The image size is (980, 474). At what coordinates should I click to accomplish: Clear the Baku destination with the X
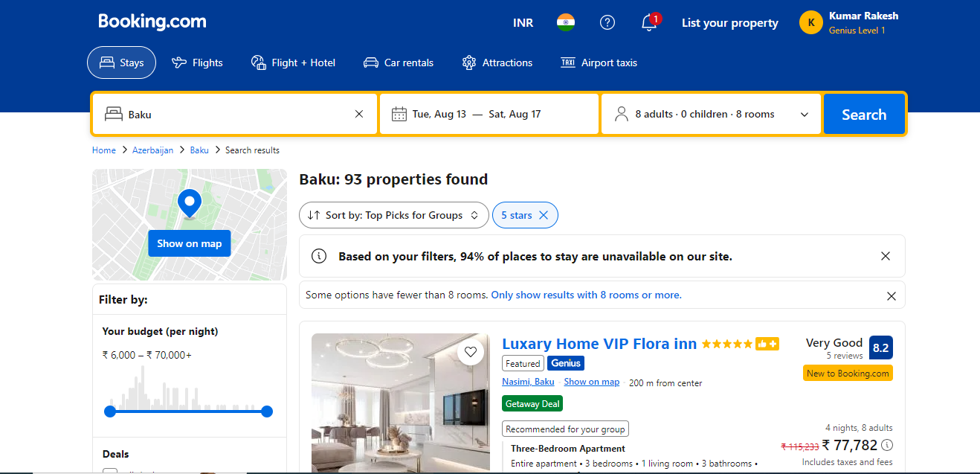(359, 114)
